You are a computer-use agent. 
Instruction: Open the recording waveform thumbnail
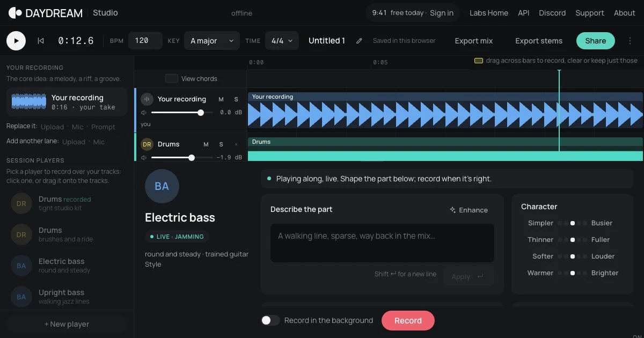[x=30, y=102]
